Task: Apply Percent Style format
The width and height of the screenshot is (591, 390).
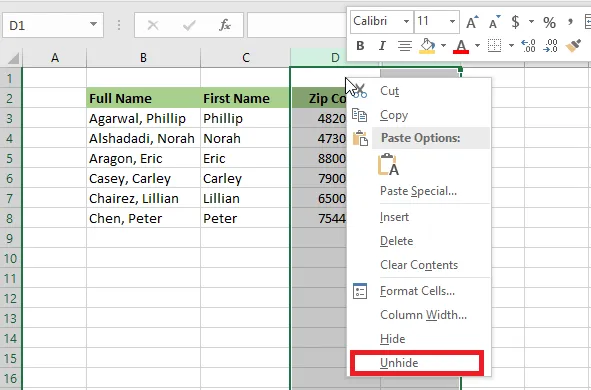Action: 550,22
